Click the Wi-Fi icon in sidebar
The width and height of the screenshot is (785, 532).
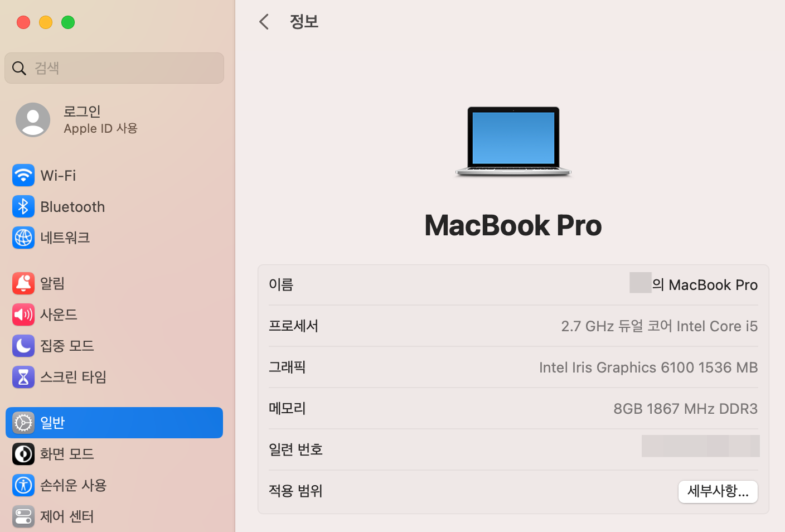point(23,176)
